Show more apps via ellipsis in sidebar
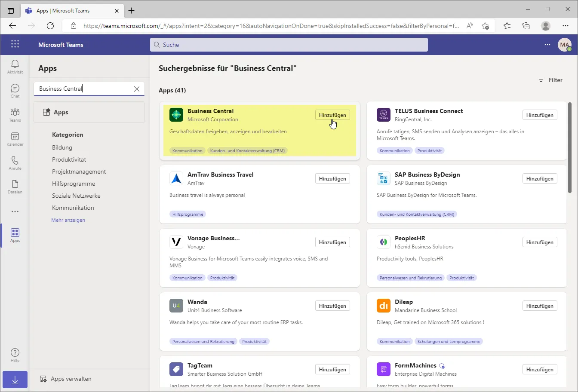 [15, 211]
